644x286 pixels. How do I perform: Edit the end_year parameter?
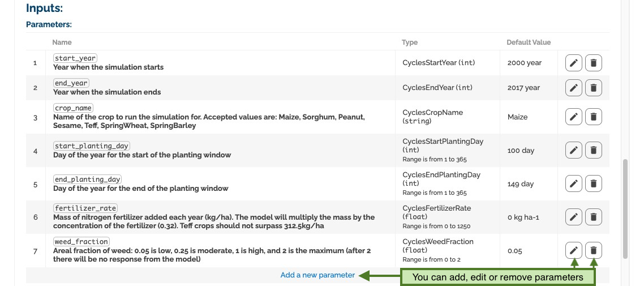click(574, 88)
